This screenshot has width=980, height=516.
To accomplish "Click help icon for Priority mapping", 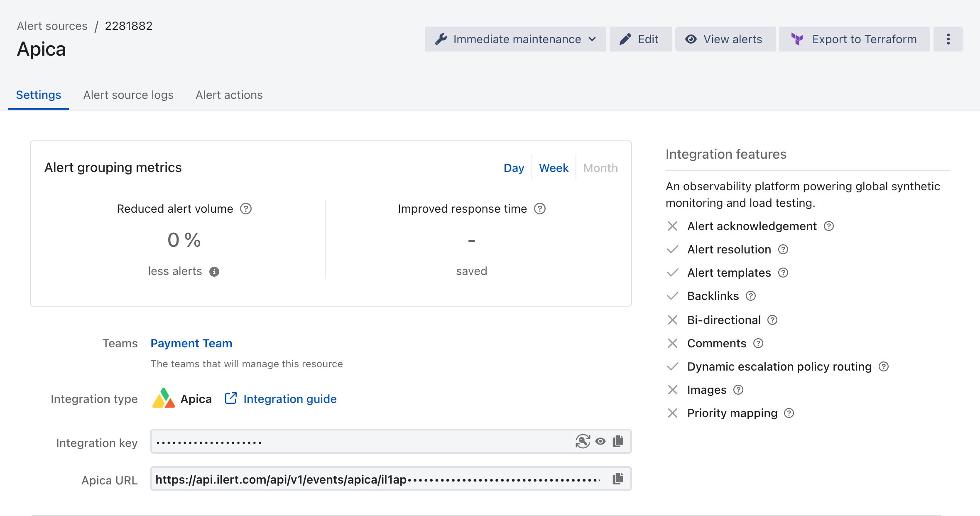I will point(789,413).
